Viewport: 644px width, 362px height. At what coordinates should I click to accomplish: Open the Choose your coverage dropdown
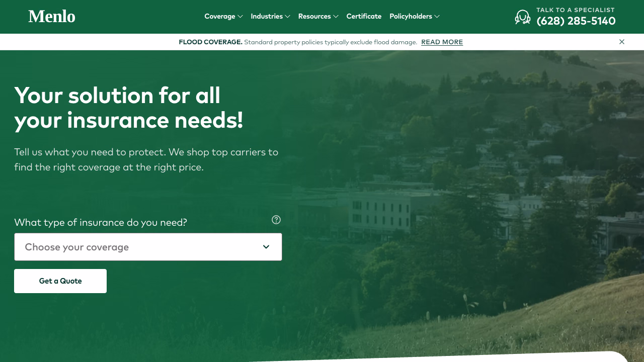[148, 247]
